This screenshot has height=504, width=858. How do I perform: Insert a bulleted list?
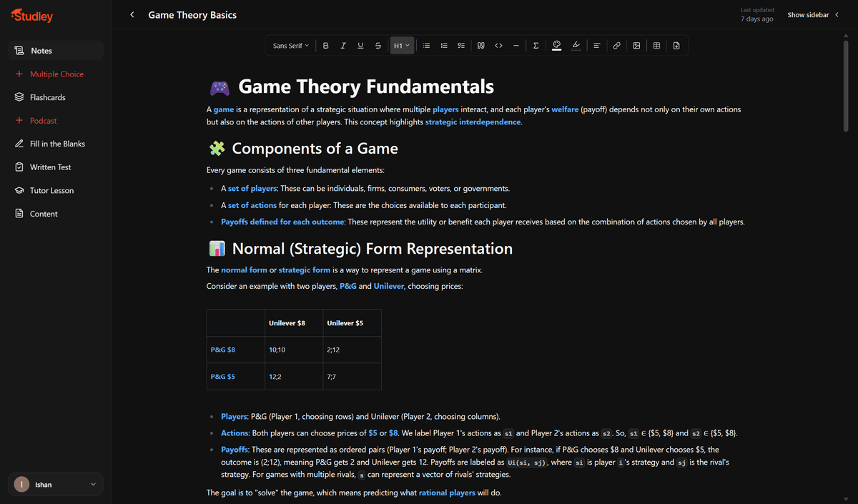[427, 46]
